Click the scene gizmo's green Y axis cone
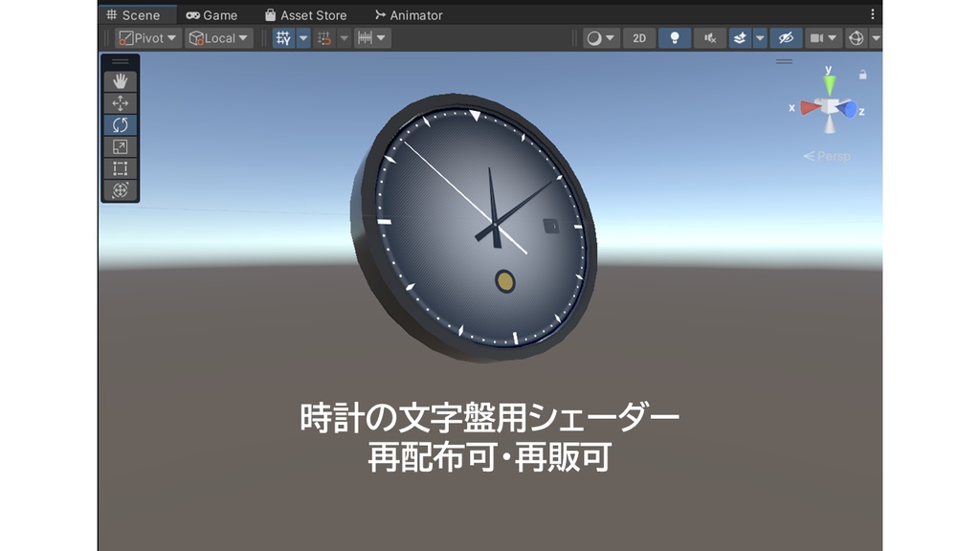Image resolution: width=980 pixels, height=551 pixels. coord(829,84)
